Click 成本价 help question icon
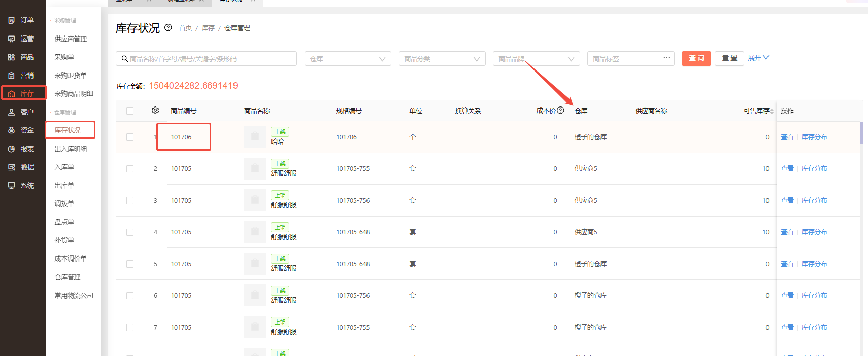The height and width of the screenshot is (356, 868). (560, 110)
